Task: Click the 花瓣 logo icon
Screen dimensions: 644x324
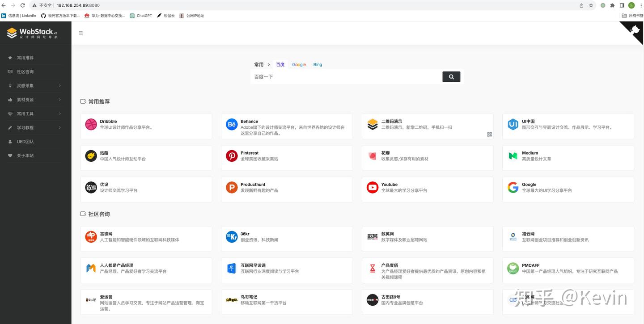Action: [x=373, y=156]
